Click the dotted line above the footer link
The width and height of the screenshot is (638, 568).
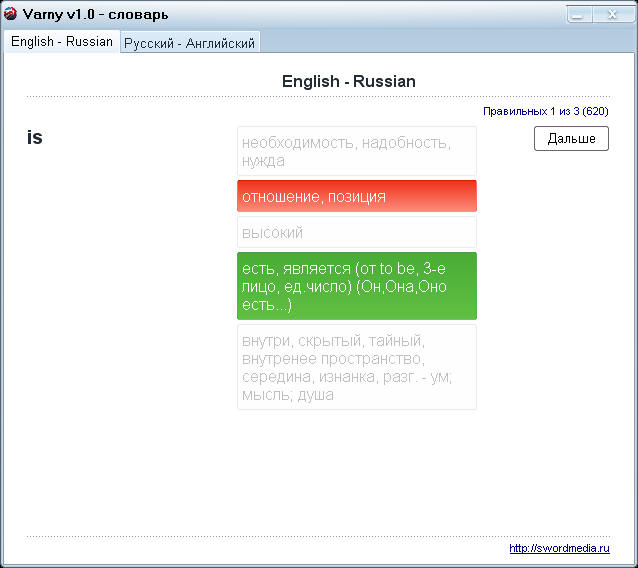tap(318, 536)
